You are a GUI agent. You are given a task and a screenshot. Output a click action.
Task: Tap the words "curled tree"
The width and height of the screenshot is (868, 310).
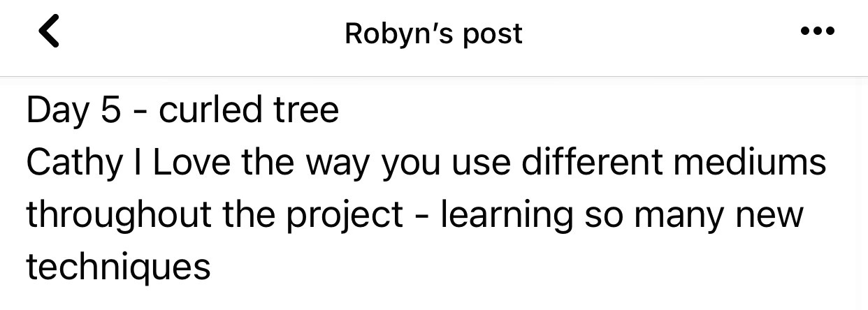[249, 111]
